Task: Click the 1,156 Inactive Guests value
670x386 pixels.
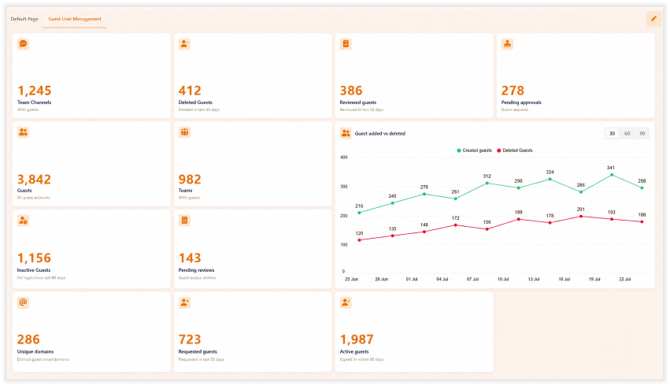Action: pyautogui.click(x=34, y=258)
